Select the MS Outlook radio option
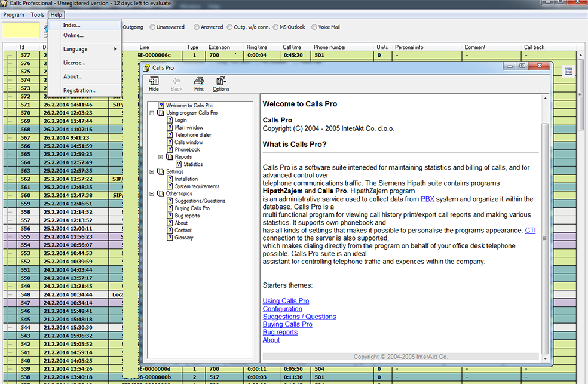The width and height of the screenshot is (588, 384). [275, 27]
